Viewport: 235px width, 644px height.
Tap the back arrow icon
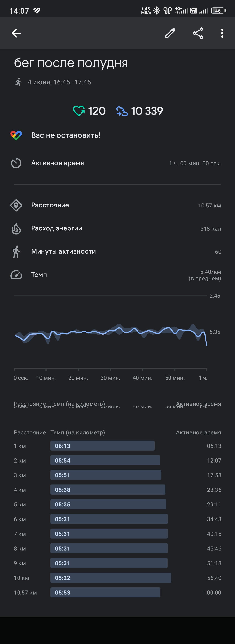[16, 33]
